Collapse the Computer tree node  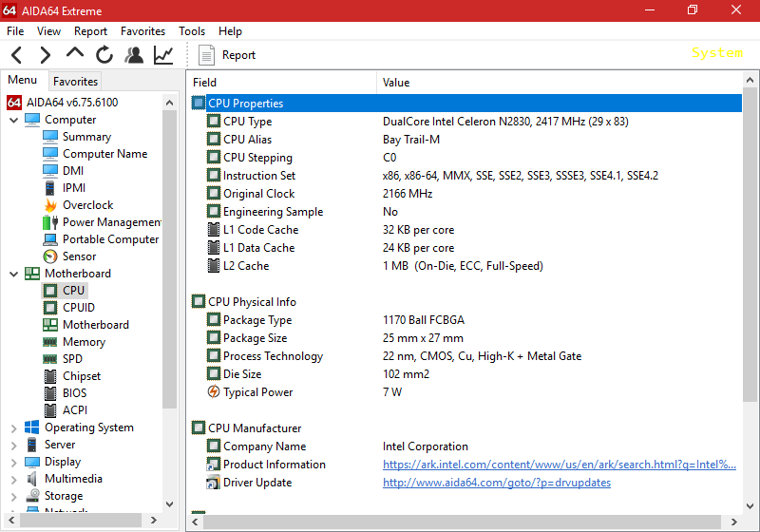13,120
